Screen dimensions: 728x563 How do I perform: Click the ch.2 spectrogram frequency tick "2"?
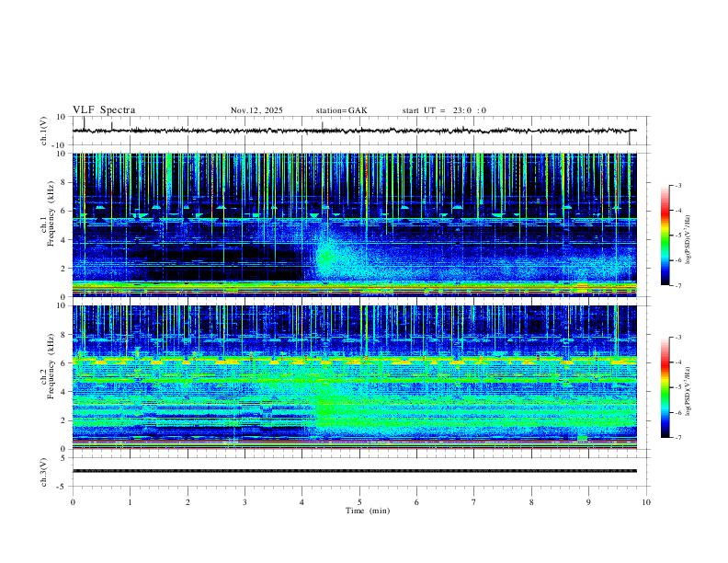tap(64, 420)
